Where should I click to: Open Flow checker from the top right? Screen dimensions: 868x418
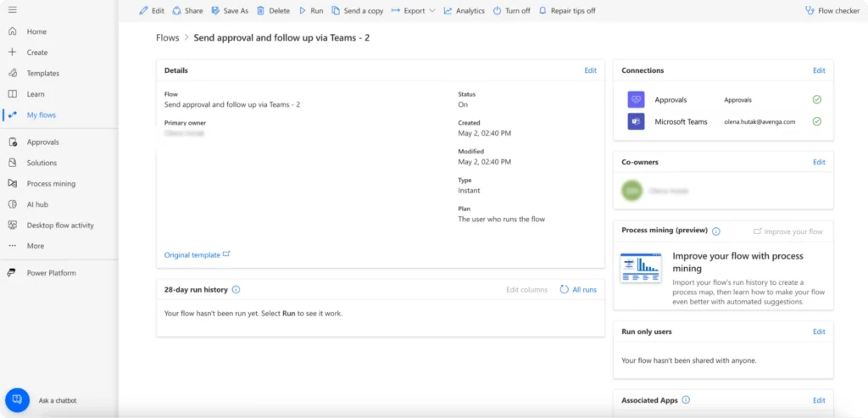[x=809, y=11]
